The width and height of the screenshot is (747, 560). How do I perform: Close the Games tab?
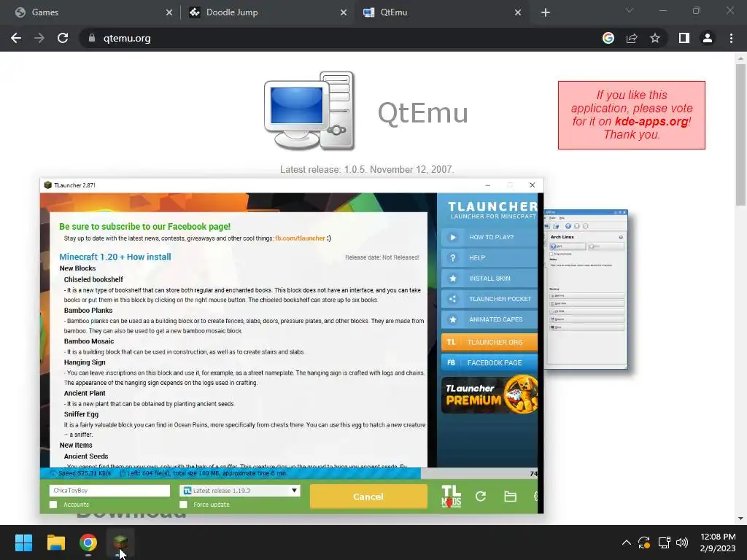tap(169, 12)
